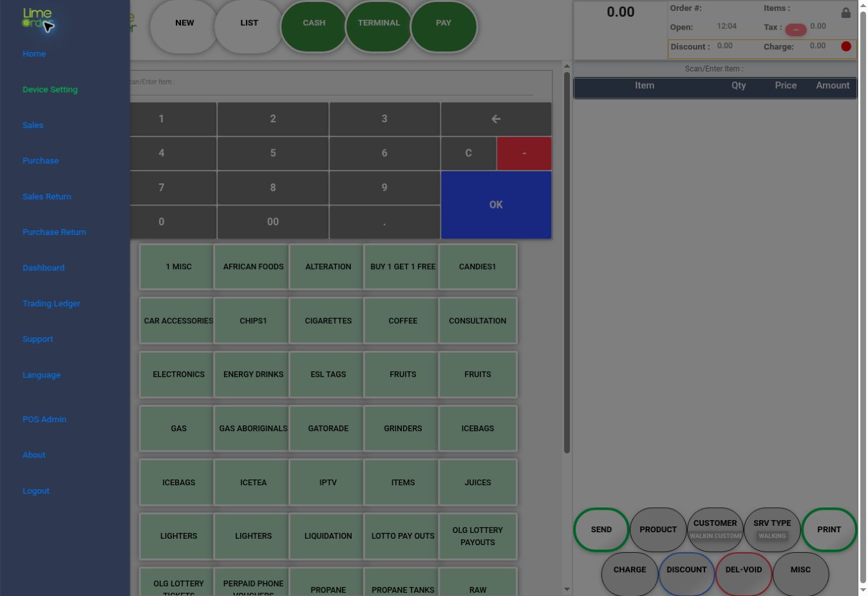
Task: Select the CIGARETTES category
Action: click(x=328, y=321)
